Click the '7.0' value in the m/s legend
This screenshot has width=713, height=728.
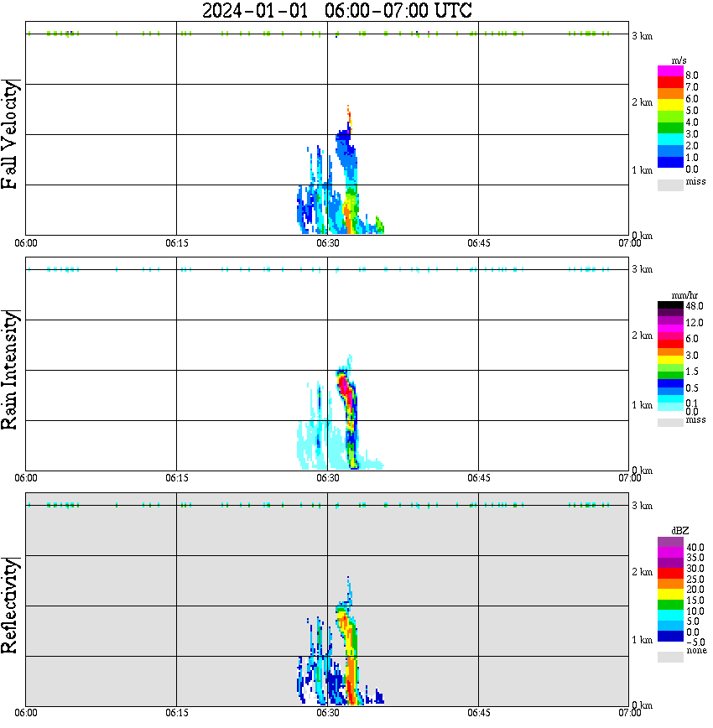point(692,87)
